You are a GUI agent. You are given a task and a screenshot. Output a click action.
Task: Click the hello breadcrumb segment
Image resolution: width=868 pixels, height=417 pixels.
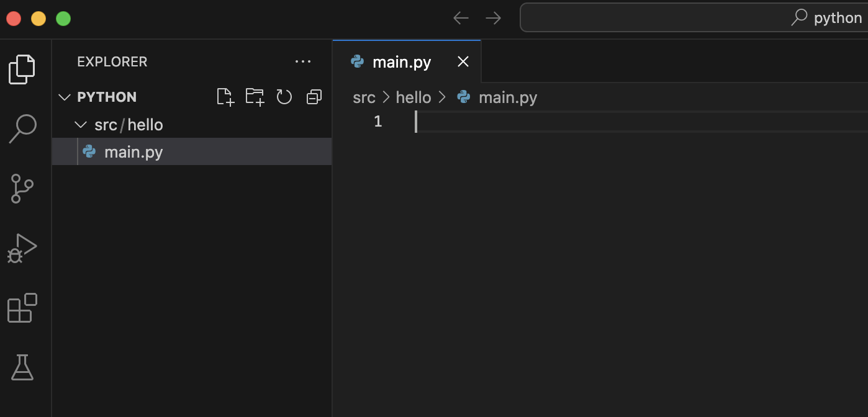(x=414, y=97)
